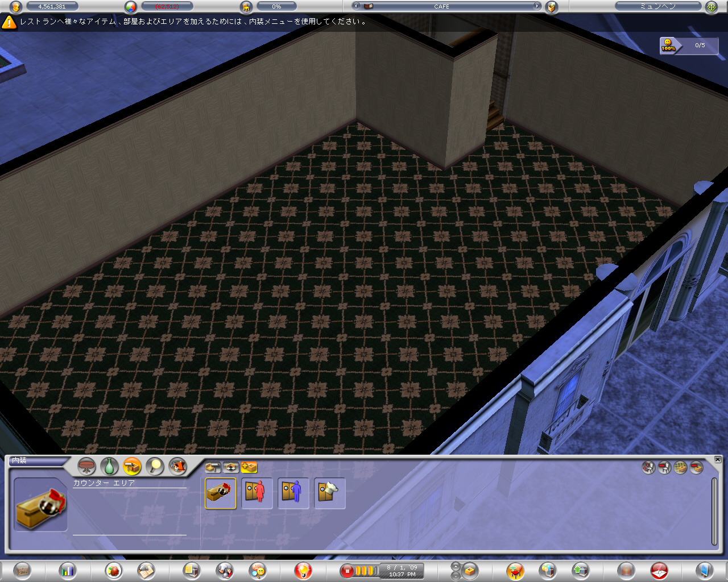728x582 pixels.
Task: Click the money balance 4,561,381 display
Action: click(x=52, y=7)
